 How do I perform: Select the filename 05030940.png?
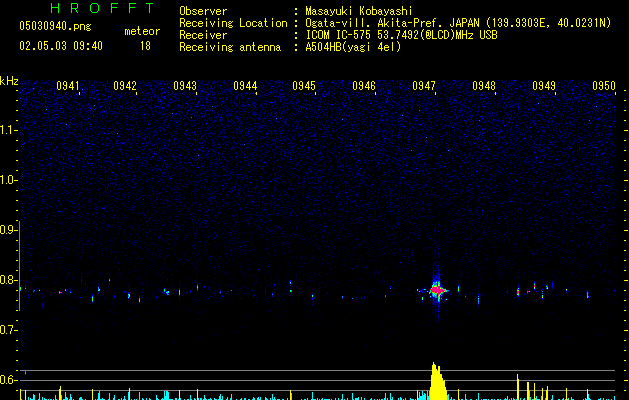coord(55,26)
